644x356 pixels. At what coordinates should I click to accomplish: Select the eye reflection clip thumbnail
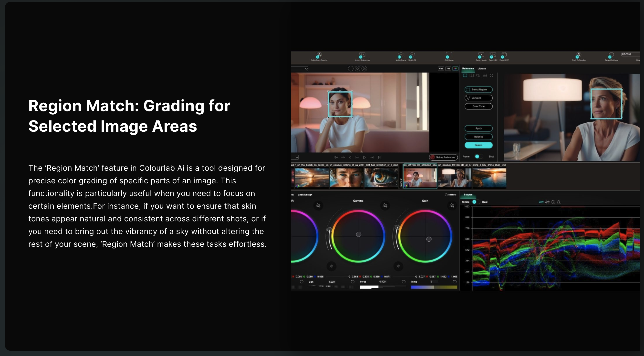[381, 178]
